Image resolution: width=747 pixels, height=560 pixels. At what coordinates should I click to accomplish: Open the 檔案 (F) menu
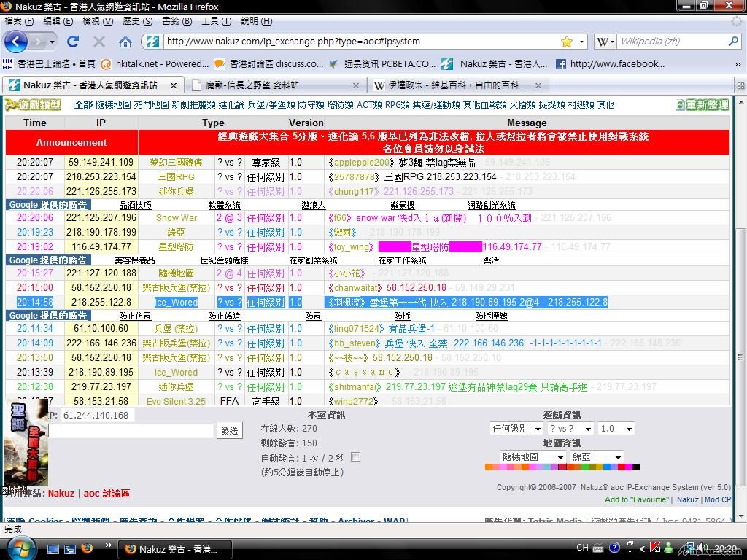[x=19, y=21]
